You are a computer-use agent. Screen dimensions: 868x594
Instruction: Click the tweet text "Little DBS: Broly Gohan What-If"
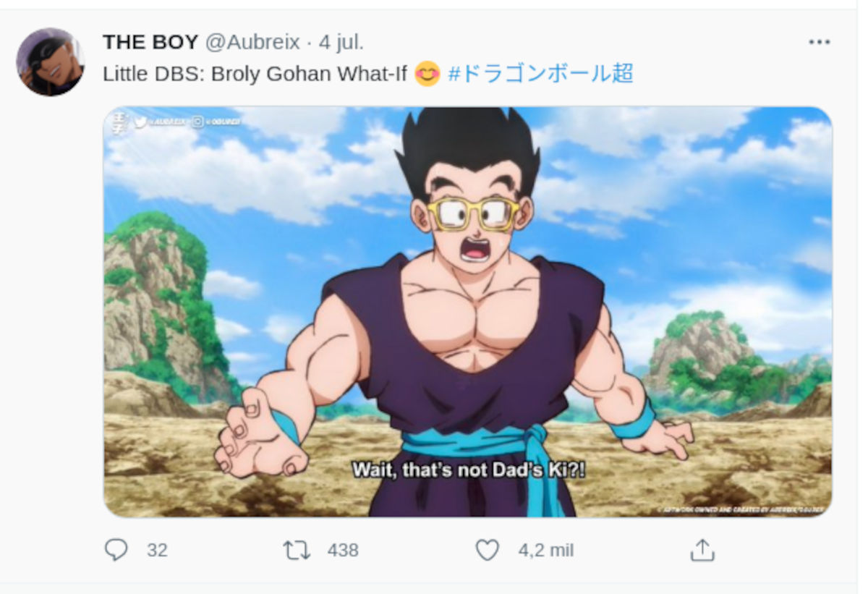pyautogui.click(x=255, y=74)
